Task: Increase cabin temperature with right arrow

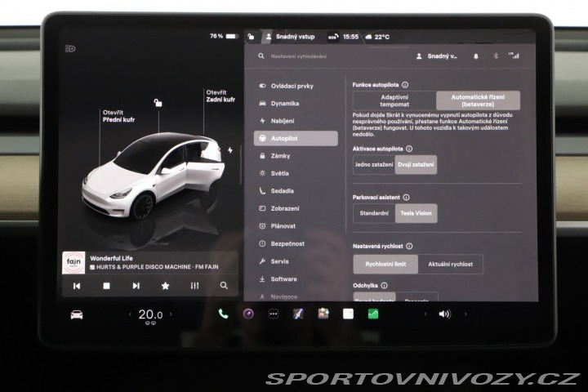Action: point(171,314)
